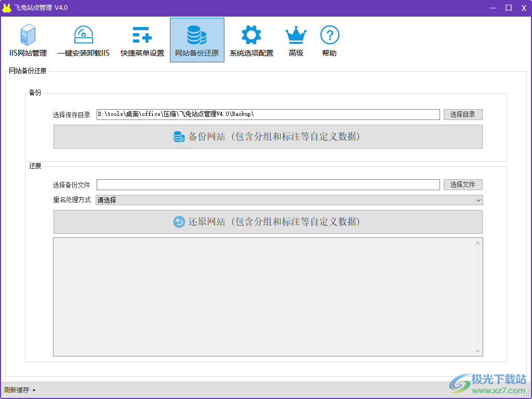Image resolution: width=532 pixels, height=399 pixels.
Task: Click the 高级 crown icon
Action: tap(296, 35)
